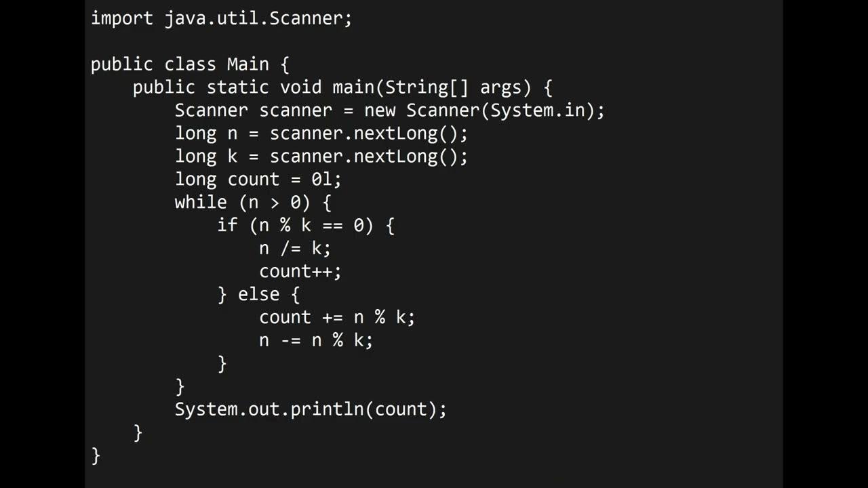The image size is (868, 488).
Task: Click the System.out.println(count) line
Action: (311, 410)
